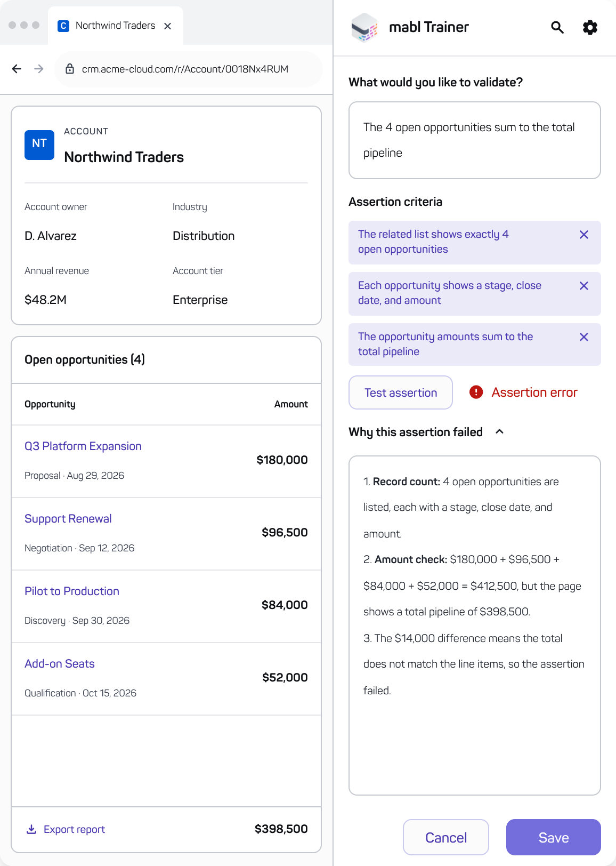Click the 'Open opportunities (4)' heading
The height and width of the screenshot is (866, 616).
point(85,359)
